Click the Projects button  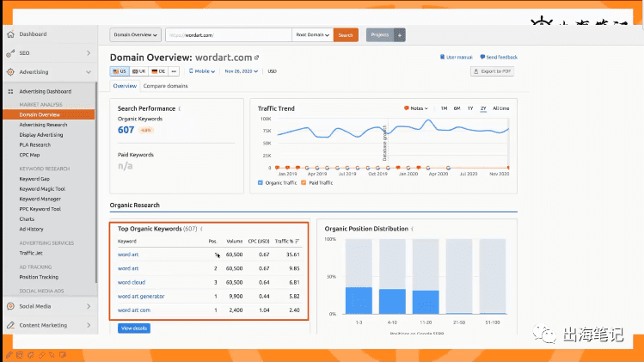pyautogui.click(x=380, y=35)
